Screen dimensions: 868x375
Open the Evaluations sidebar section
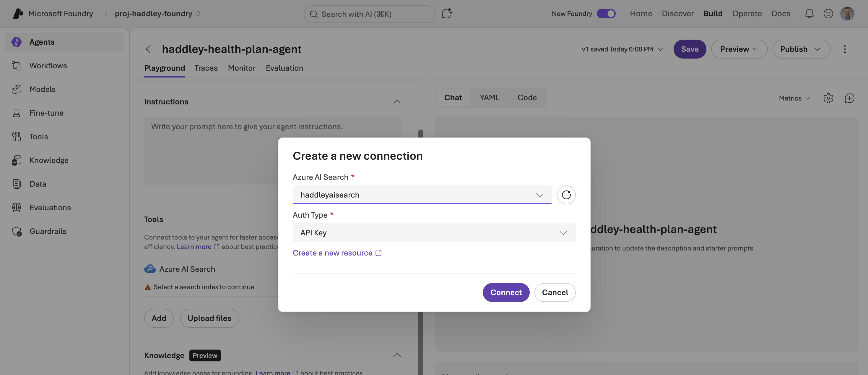point(50,207)
